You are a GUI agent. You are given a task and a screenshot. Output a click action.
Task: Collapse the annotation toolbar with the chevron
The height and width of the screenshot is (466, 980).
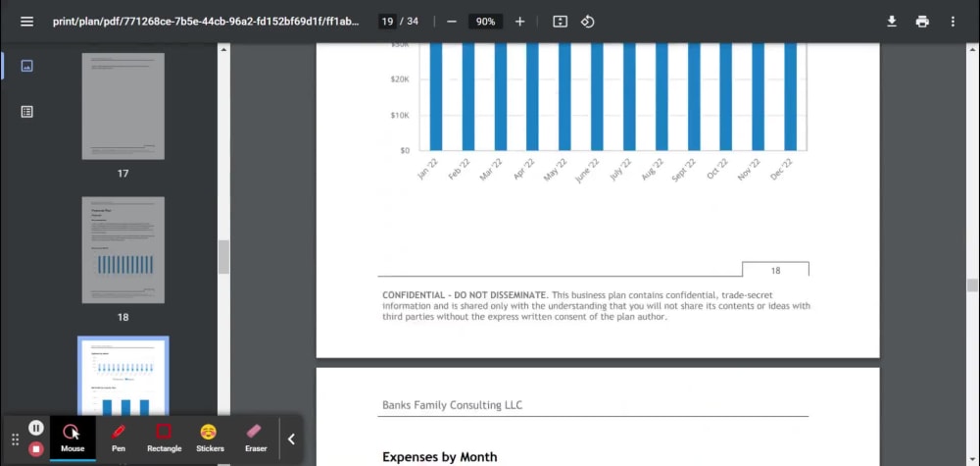click(291, 440)
